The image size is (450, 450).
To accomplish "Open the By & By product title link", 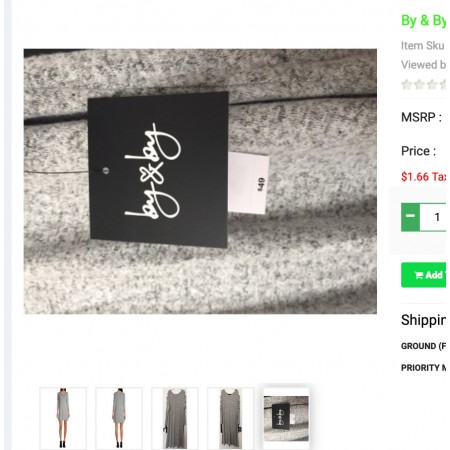I will tap(423, 20).
